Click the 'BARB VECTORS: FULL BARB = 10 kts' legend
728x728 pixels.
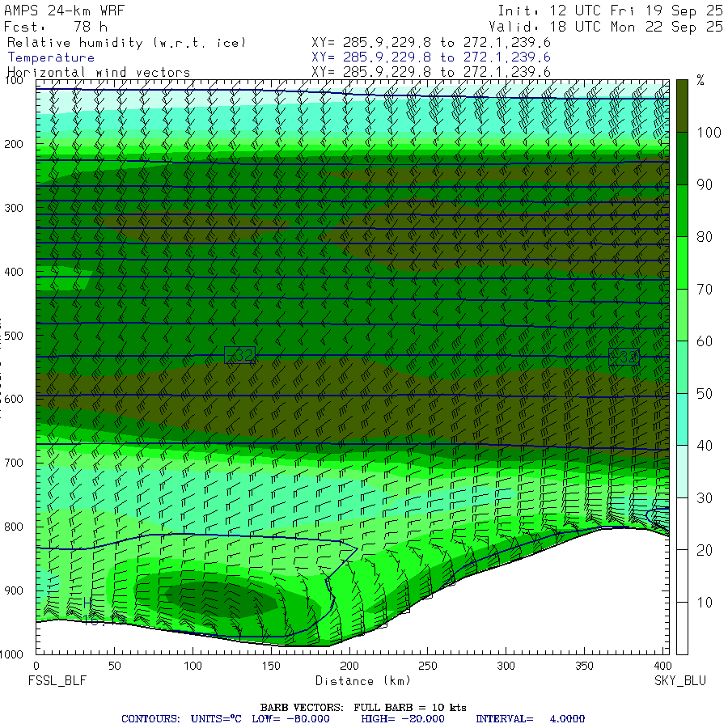[x=363, y=708]
